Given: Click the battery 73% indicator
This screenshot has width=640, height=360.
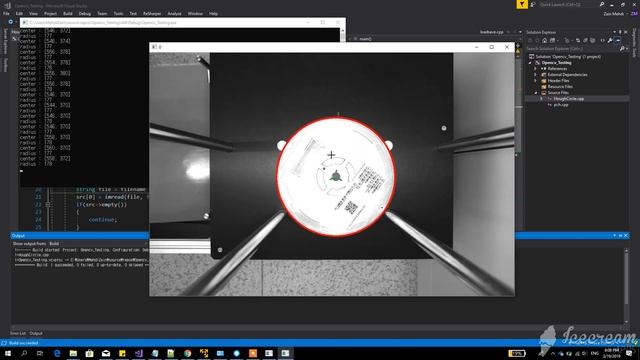Looking at the screenshot, I should pos(517,353).
